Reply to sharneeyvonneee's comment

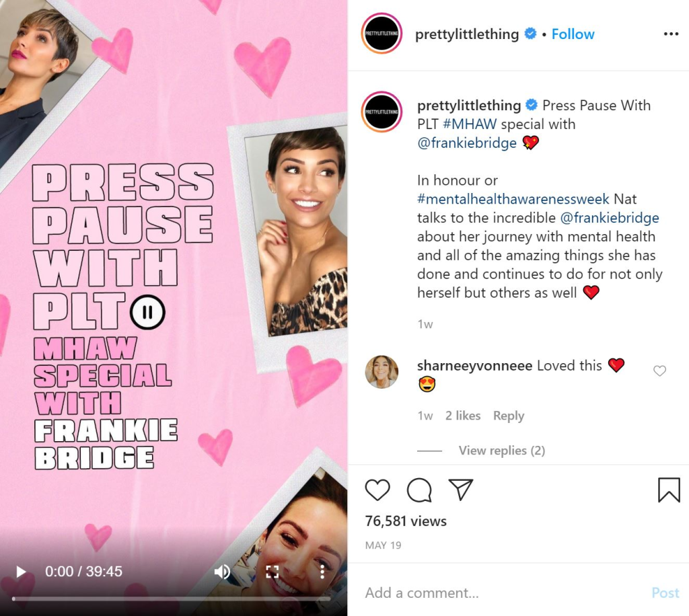(x=509, y=416)
